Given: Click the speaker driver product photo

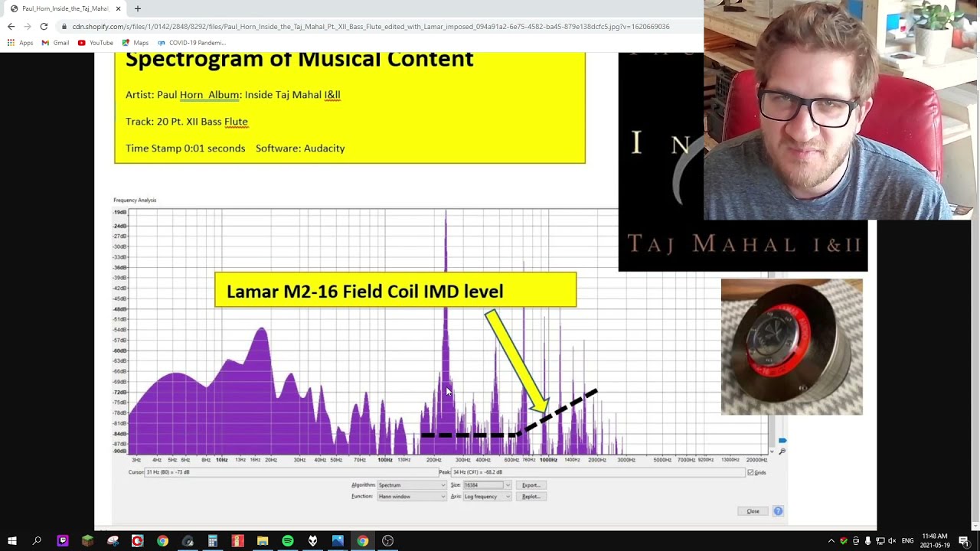Looking at the screenshot, I should 792,347.
